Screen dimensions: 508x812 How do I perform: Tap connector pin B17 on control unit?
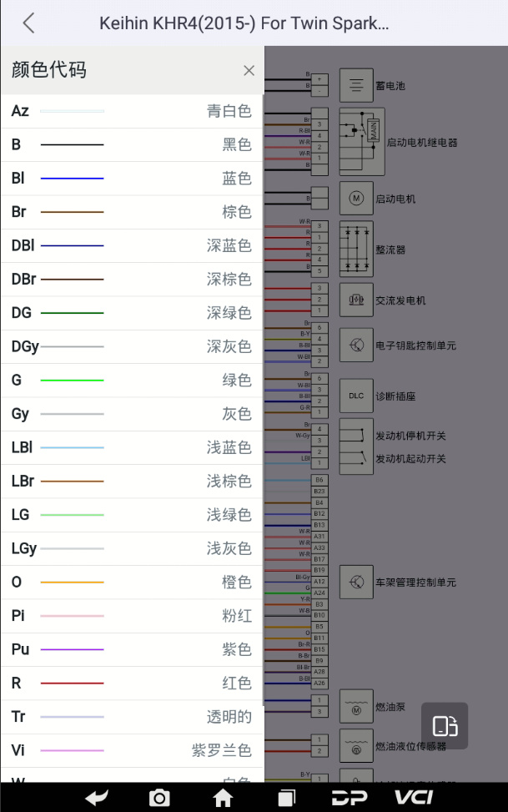tap(319, 559)
